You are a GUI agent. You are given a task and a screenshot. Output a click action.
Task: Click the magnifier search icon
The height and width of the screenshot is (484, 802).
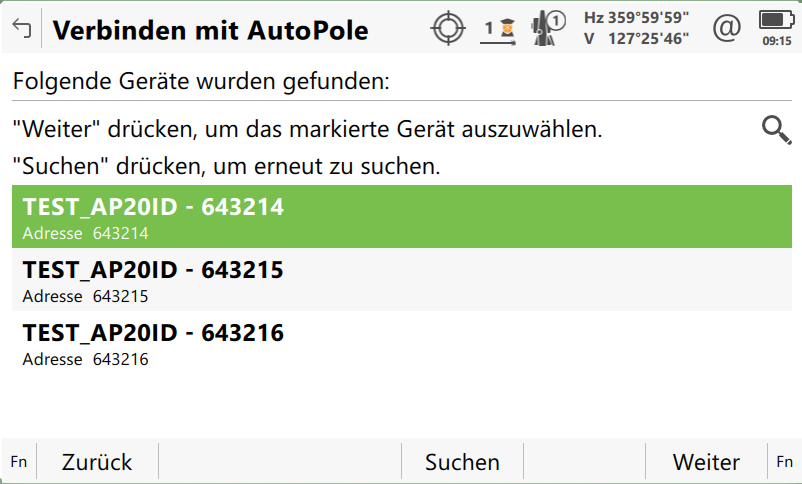click(x=776, y=130)
